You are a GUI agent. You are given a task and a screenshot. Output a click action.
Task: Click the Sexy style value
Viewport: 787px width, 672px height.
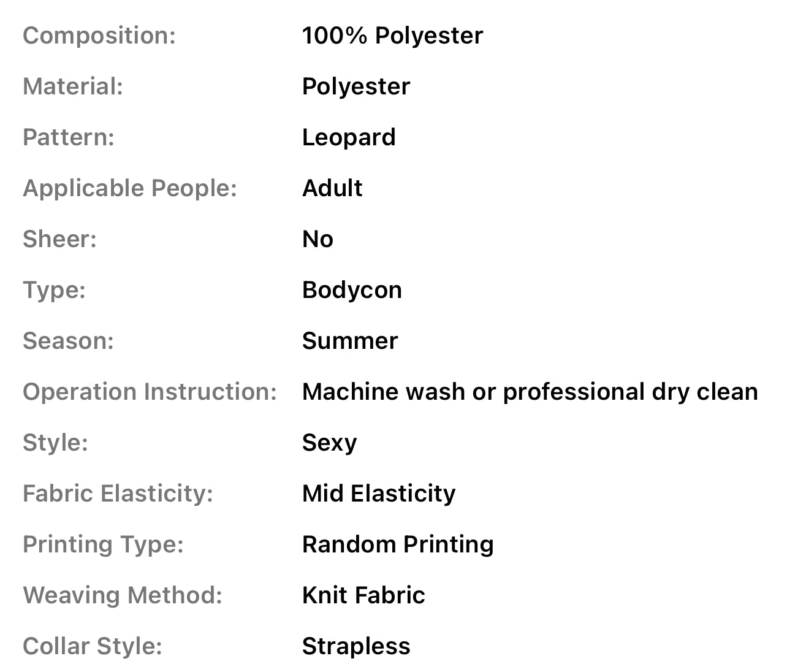(329, 443)
